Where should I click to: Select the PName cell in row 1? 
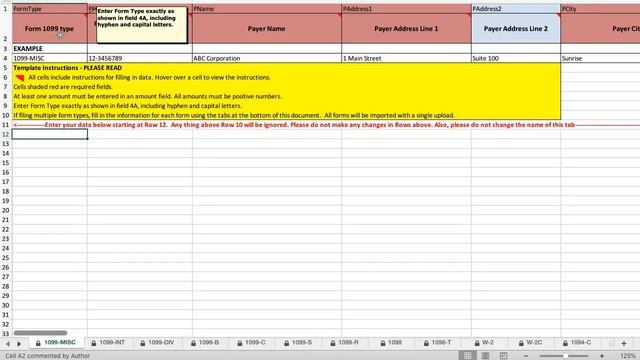point(267,9)
